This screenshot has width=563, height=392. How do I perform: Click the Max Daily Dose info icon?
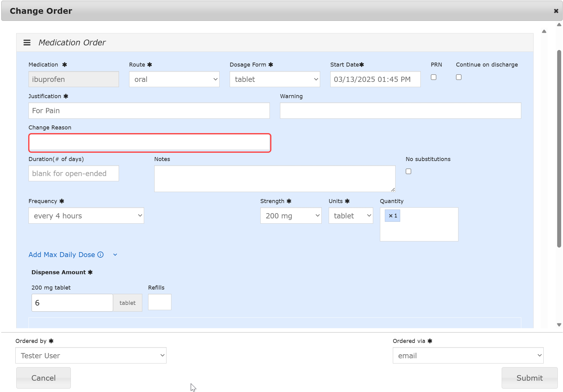pos(100,255)
